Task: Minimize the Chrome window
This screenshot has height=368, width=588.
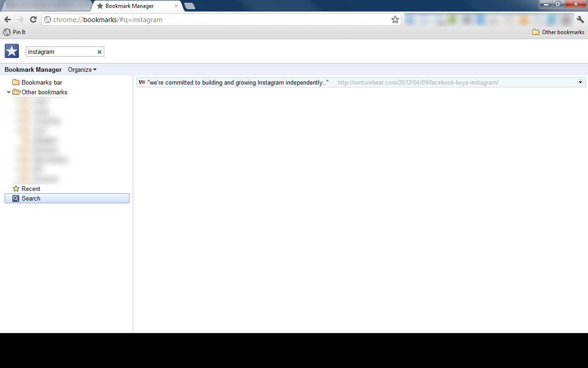Action: pyautogui.click(x=546, y=4)
